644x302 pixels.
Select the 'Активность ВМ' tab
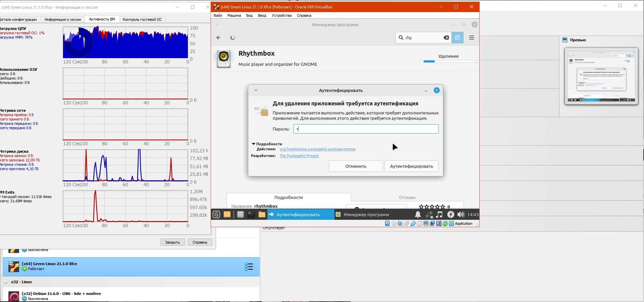[x=102, y=19]
